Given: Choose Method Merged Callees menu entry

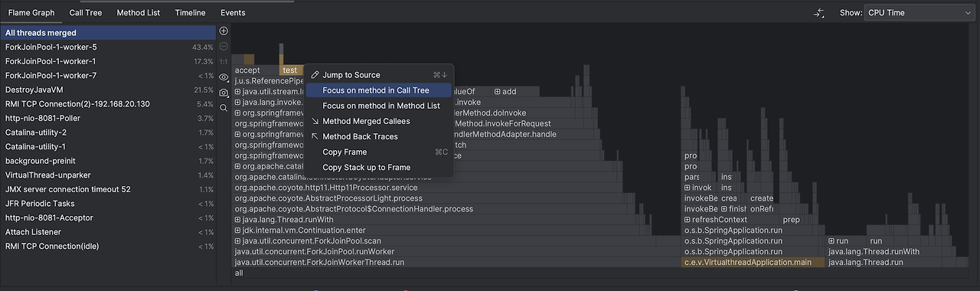Looking at the screenshot, I should 379,121.
